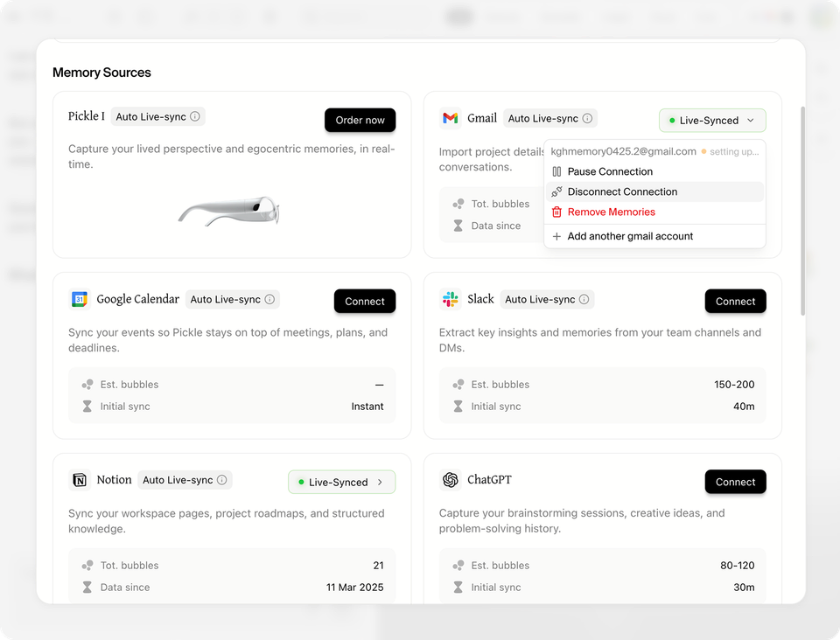Connect the ChatGPT memory source
Image resolution: width=840 pixels, height=640 pixels.
(735, 482)
